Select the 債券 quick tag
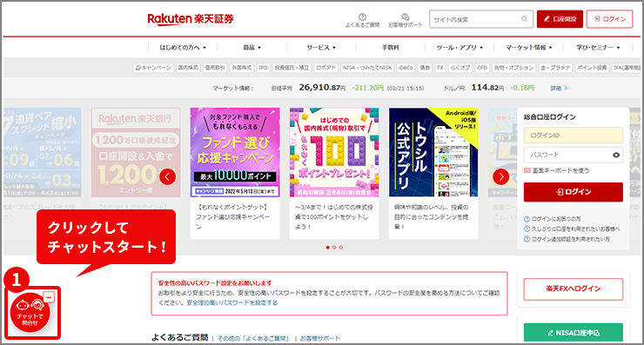644x345 pixels. [x=425, y=68]
